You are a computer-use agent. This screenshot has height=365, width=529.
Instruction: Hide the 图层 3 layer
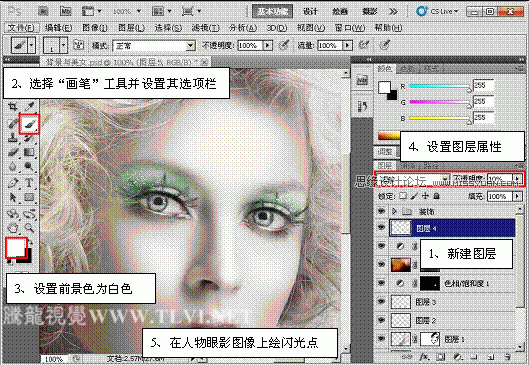click(381, 301)
